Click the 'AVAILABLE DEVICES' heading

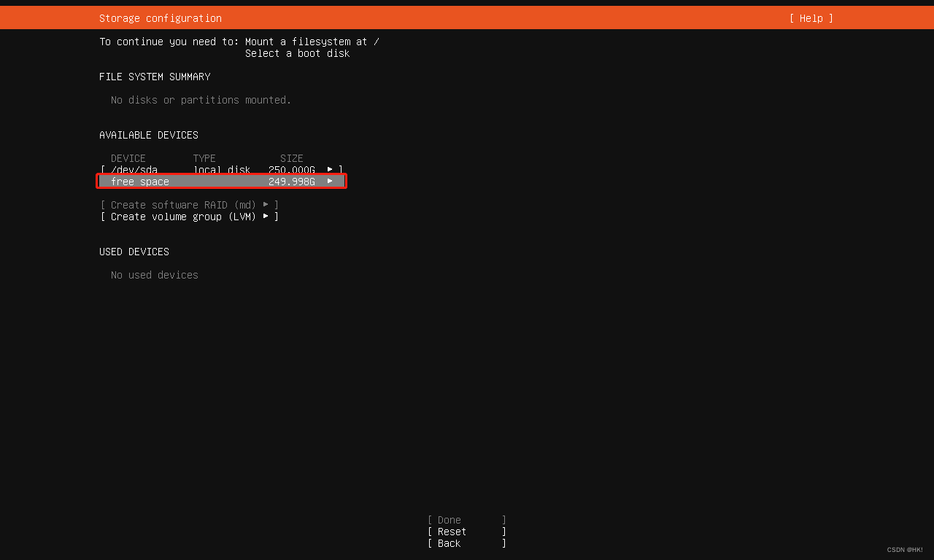[x=149, y=135]
